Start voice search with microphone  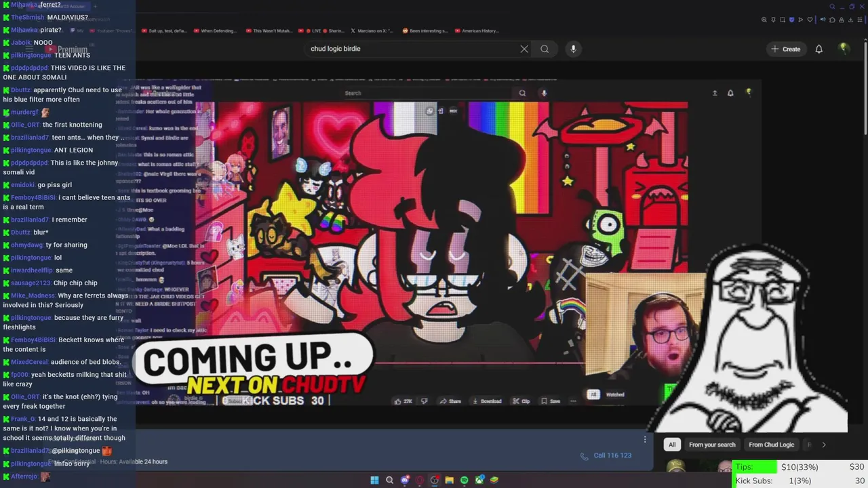pyautogui.click(x=573, y=49)
